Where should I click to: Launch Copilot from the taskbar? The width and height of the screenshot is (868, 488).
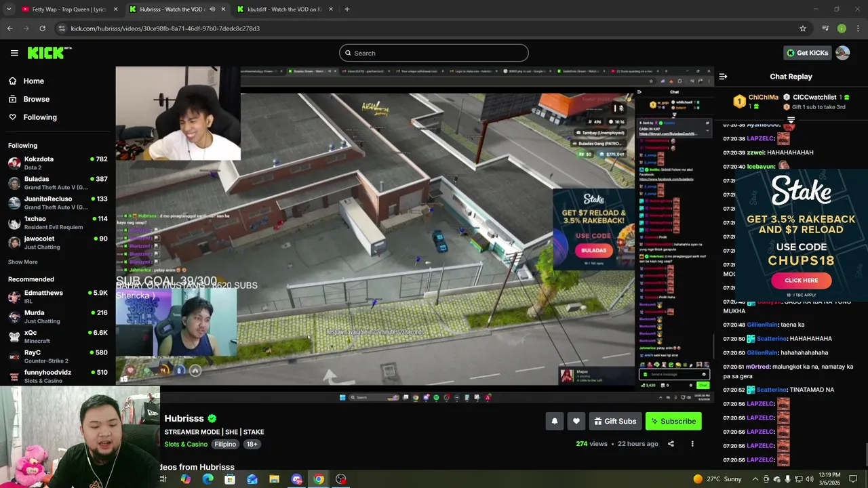click(185, 479)
